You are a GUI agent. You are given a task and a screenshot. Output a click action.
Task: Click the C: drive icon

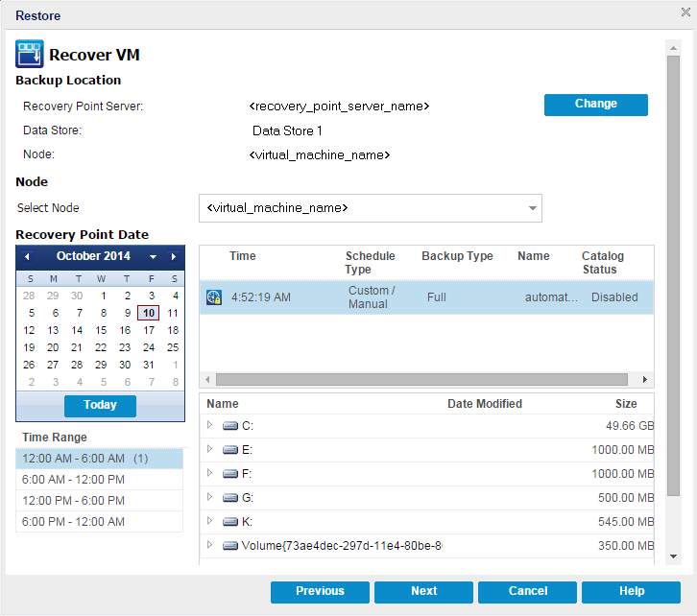[x=229, y=426]
